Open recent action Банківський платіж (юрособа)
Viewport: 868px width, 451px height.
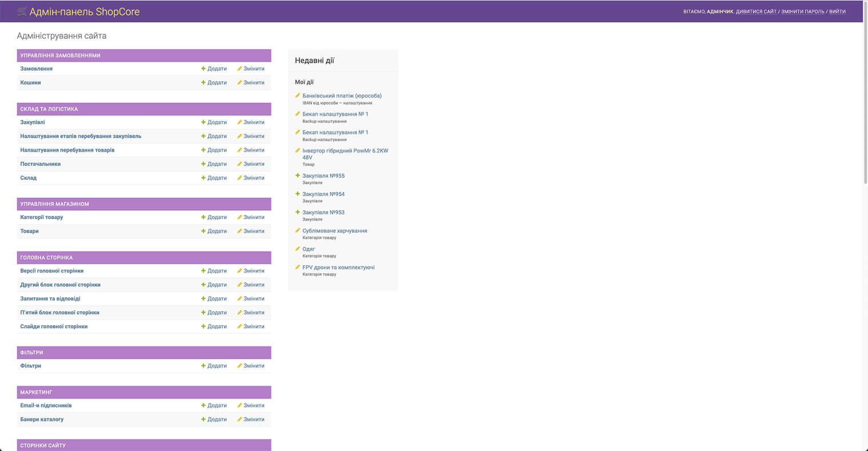pos(342,96)
